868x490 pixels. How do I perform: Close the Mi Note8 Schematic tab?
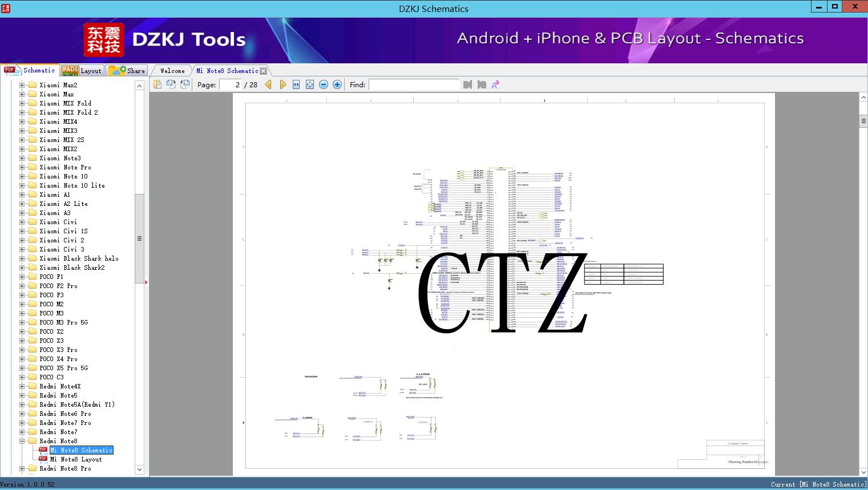tap(263, 71)
